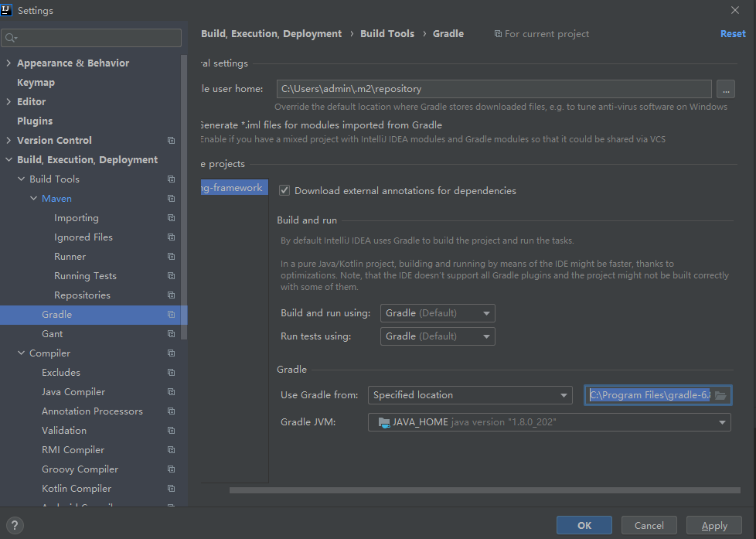Collapse the Maven tree node
Viewport: 756px width, 539px height.
(x=33, y=199)
